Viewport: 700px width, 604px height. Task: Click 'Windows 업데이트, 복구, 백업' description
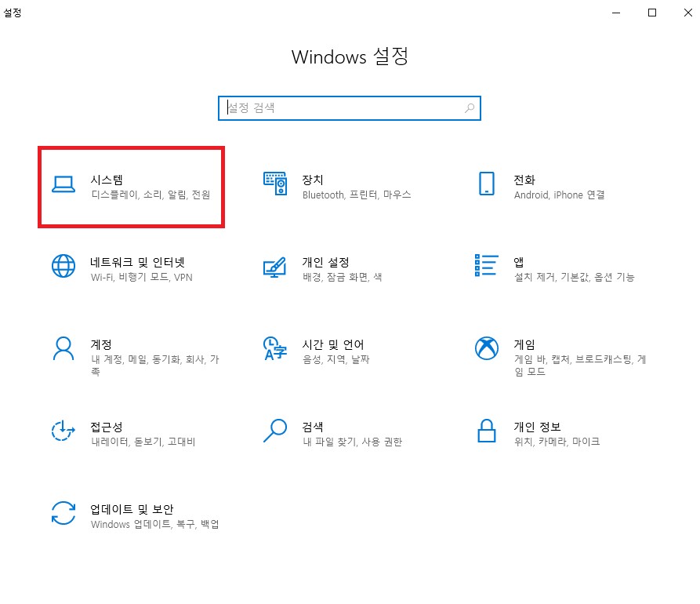(155, 523)
